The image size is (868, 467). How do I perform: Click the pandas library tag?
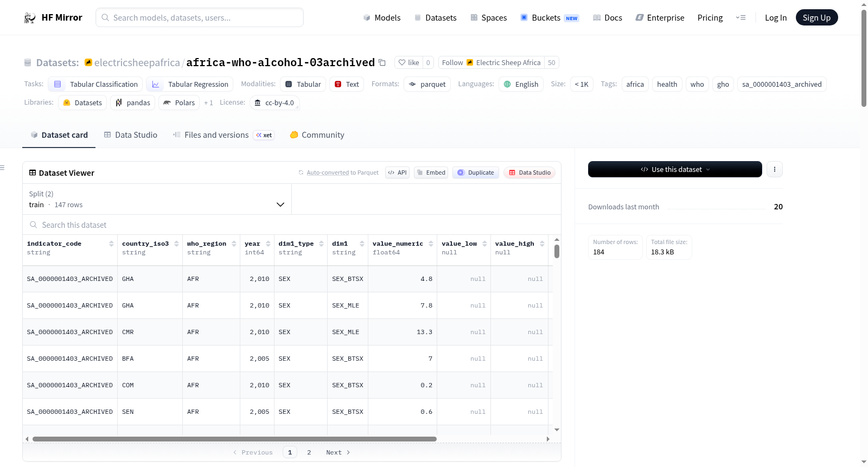133,103
